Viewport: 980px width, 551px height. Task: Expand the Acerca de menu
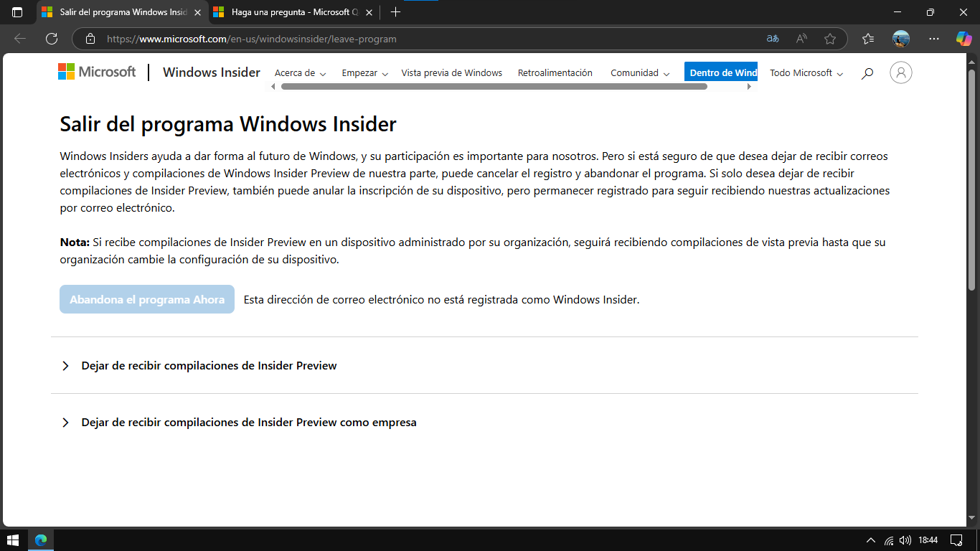click(x=301, y=72)
